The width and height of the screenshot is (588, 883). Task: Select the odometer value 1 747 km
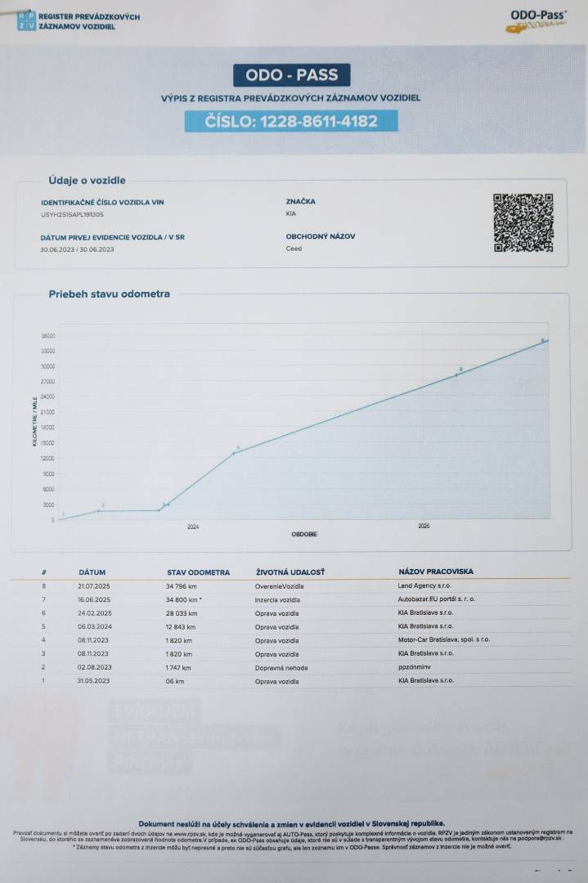coord(178,668)
